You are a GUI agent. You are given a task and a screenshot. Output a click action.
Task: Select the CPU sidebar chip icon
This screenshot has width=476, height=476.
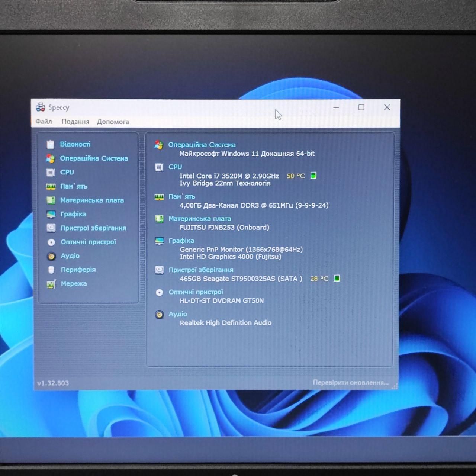(x=51, y=172)
